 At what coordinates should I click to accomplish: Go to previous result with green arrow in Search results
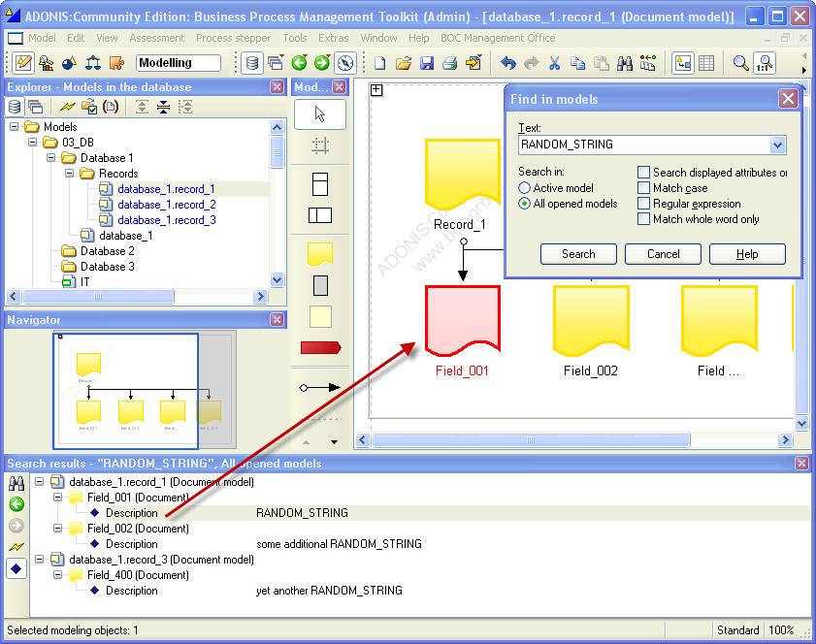(16, 504)
